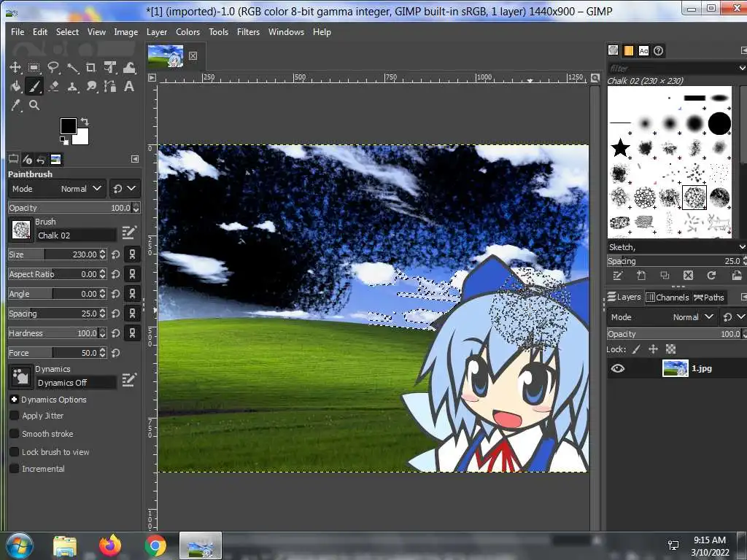Reset Size to brush native size
The image size is (747, 560).
click(116, 254)
